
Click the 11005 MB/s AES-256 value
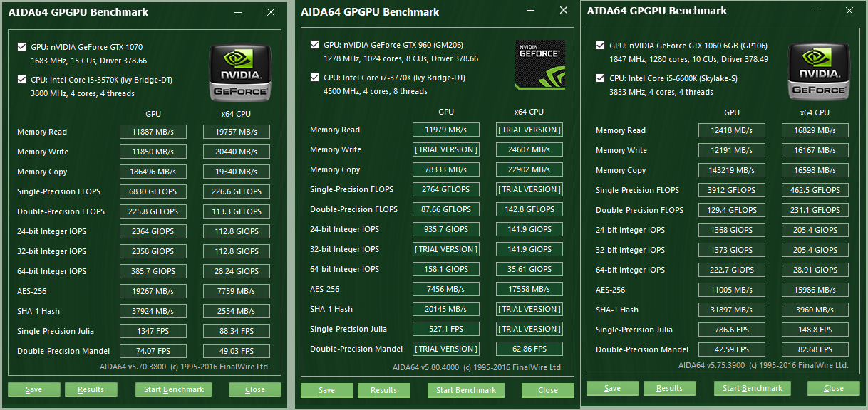click(732, 290)
